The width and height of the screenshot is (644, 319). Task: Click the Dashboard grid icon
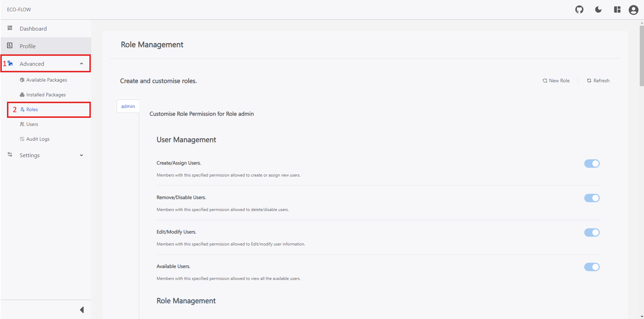pos(10,28)
